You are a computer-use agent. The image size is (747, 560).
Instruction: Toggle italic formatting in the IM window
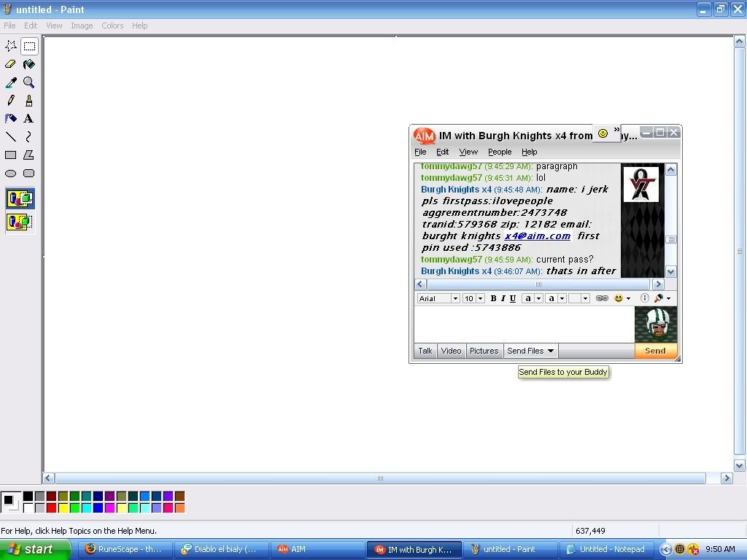pos(503,298)
